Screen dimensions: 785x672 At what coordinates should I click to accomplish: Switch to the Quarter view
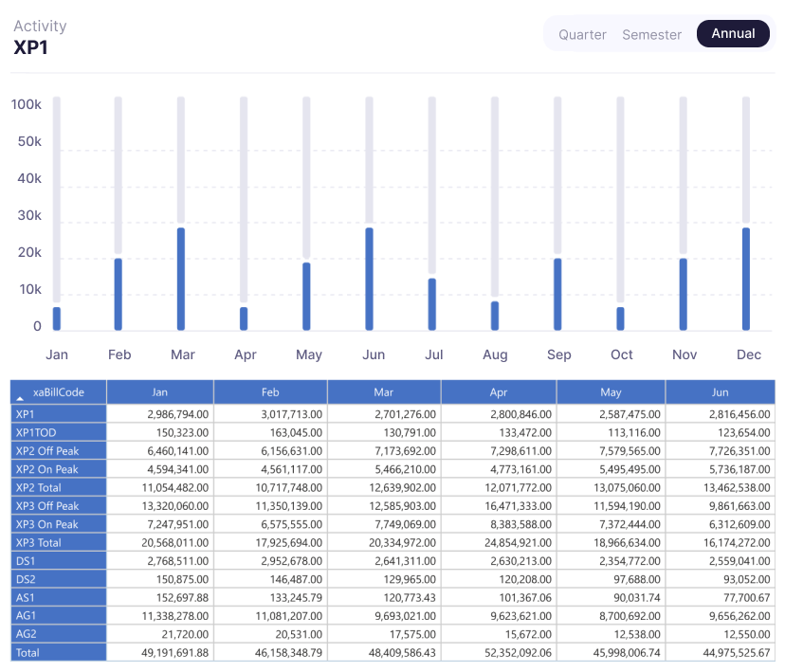coord(582,34)
